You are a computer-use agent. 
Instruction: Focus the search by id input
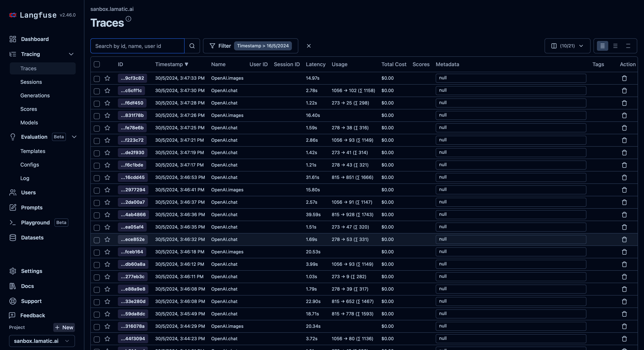[x=137, y=46]
